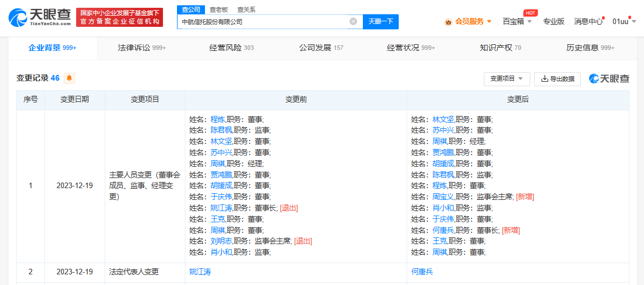Click 退出 tag next to 刘明志
This screenshot has height=285, width=644.
pyautogui.click(x=303, y=241)
